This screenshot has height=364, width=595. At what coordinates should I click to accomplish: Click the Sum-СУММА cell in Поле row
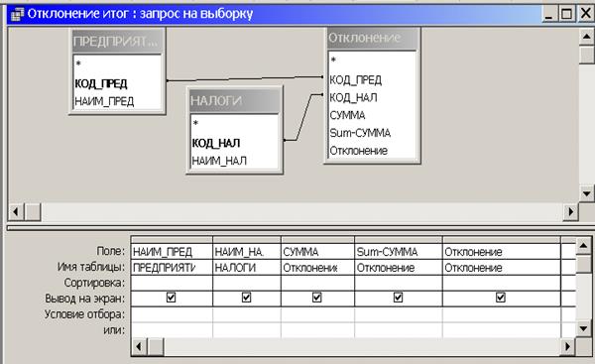click(x=399, y=252)
